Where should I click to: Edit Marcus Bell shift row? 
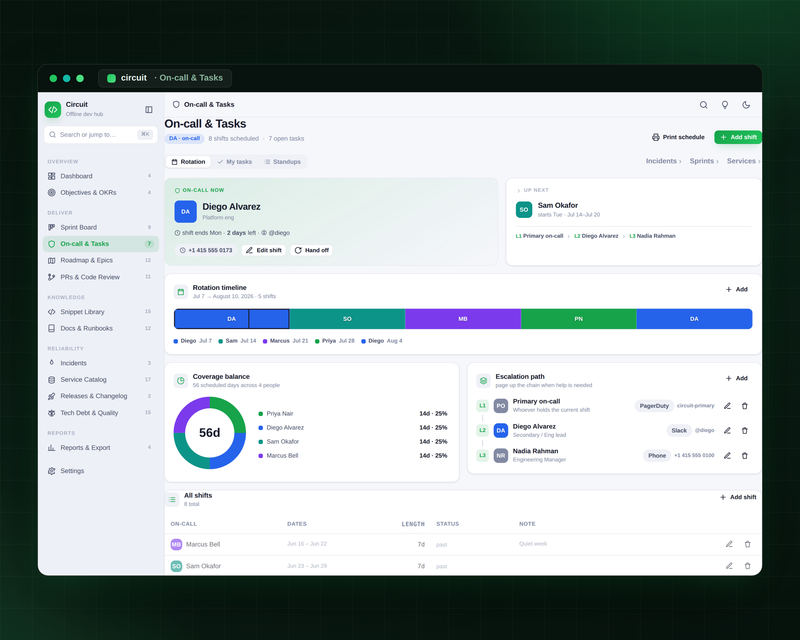[x=729, y=544]
